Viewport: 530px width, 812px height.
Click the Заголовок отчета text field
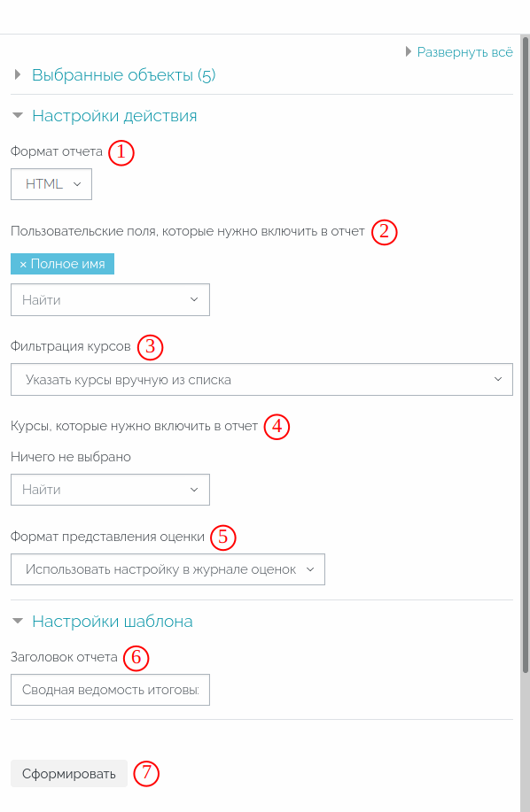111,690
